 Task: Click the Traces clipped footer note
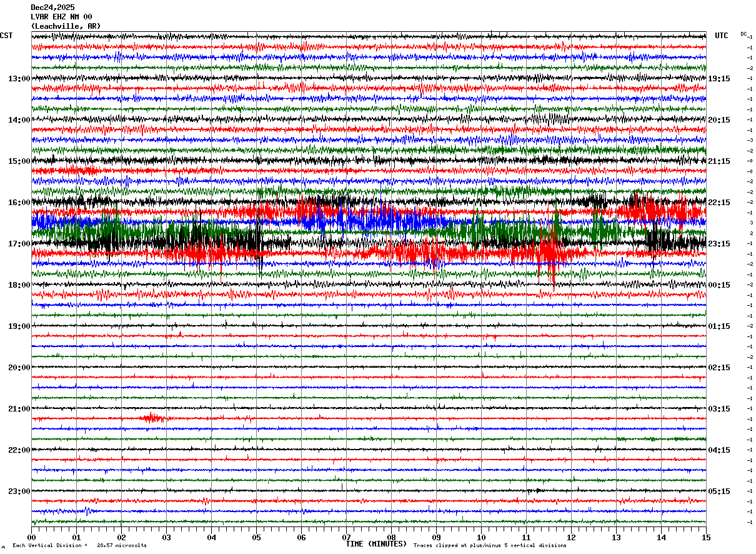pos(490,546)
